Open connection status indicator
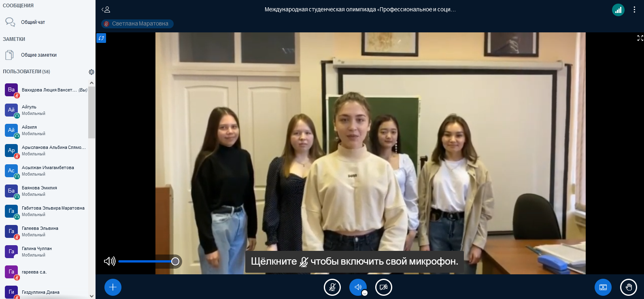 tap(618, 10)
